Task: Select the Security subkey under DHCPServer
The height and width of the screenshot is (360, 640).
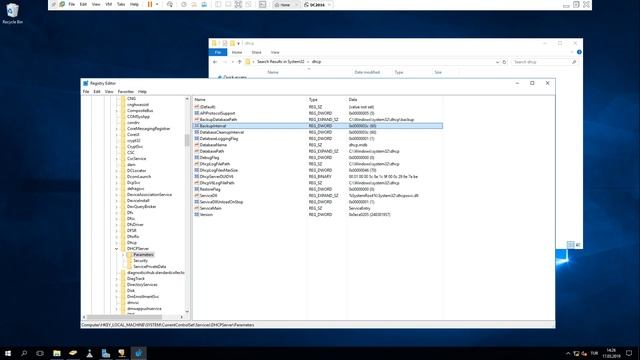Action: click(140, 260)
